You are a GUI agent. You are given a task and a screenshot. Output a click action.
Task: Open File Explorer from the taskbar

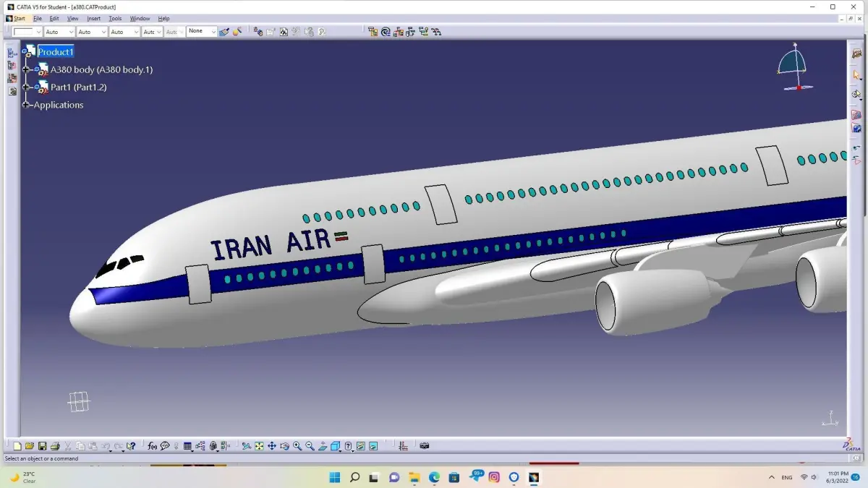click(414, 477)
